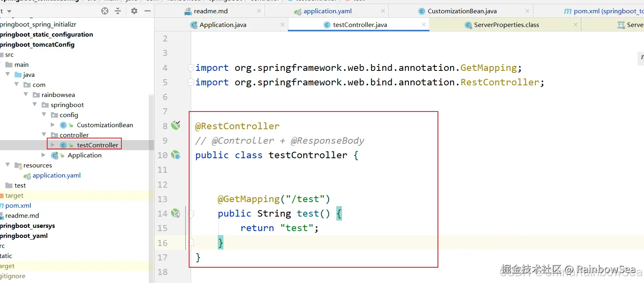644x283 pixels.
Task: Collapse the controller package node
Action: 44,135
